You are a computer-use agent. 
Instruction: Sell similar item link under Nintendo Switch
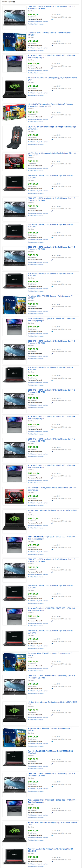(35, 122)
